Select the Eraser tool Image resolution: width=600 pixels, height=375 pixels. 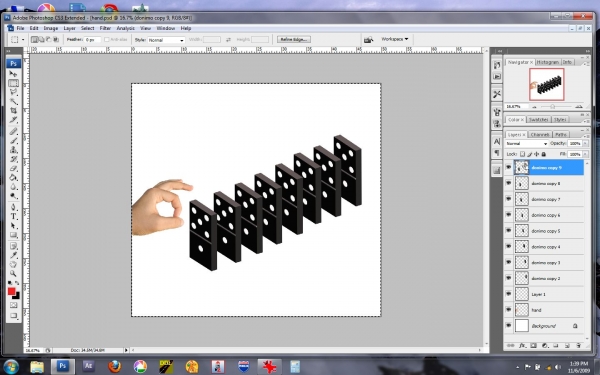point(13,168)
